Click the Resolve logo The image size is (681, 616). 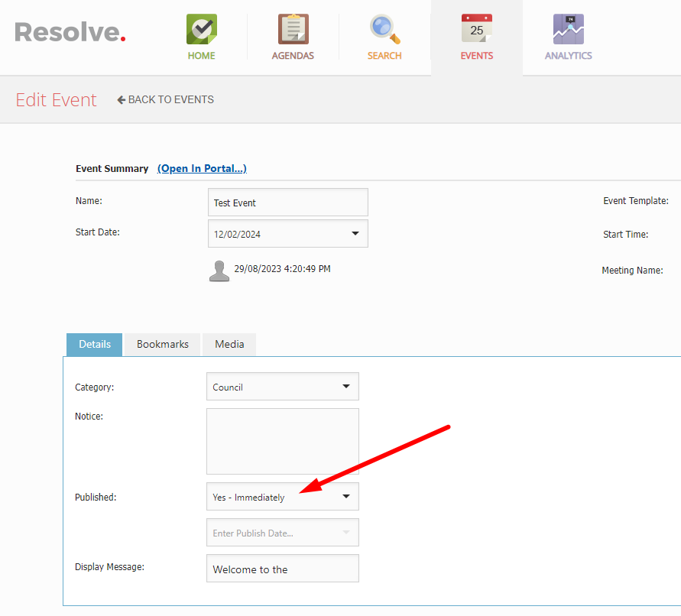point(70,31)
